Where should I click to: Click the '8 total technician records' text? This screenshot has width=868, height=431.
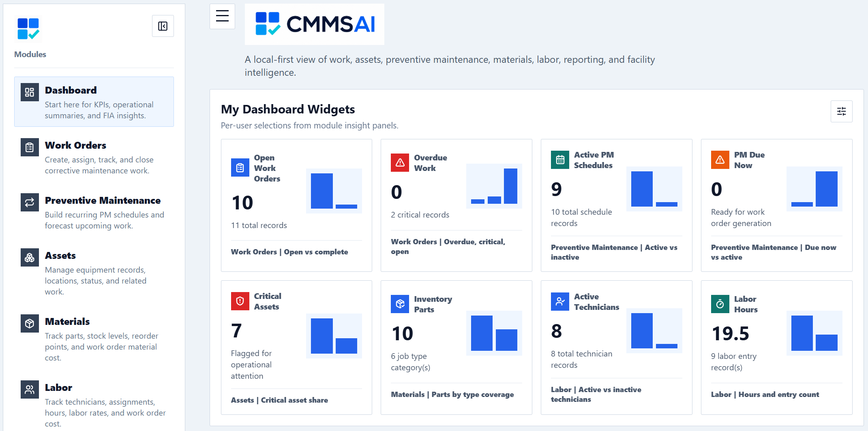581,359
